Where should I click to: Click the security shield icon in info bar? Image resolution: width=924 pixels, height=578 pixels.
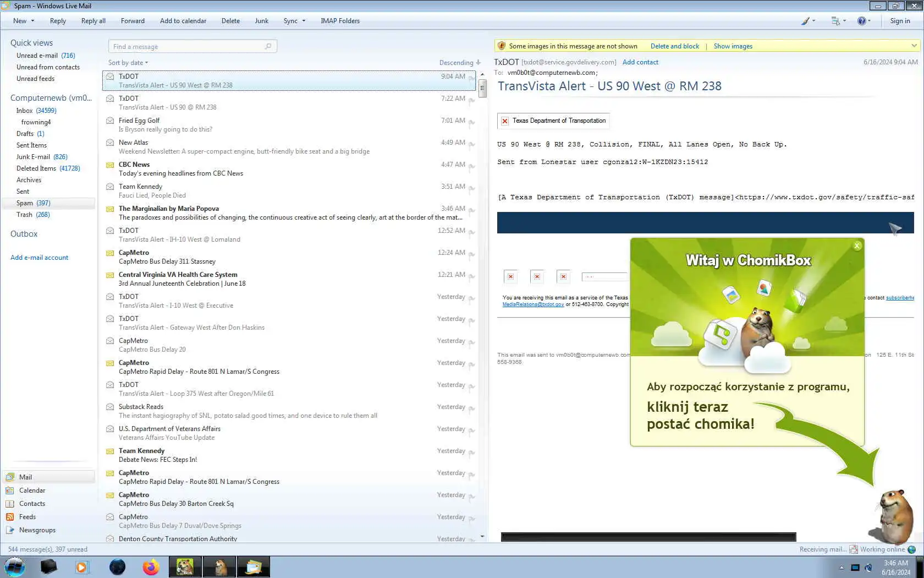tap(501, 46)
